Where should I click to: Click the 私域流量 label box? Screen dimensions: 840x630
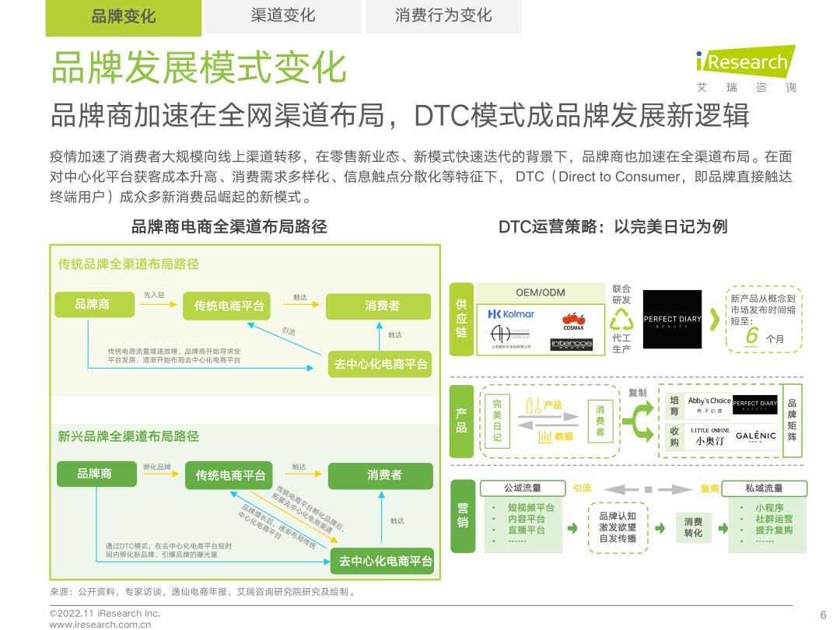pos(763,488)
